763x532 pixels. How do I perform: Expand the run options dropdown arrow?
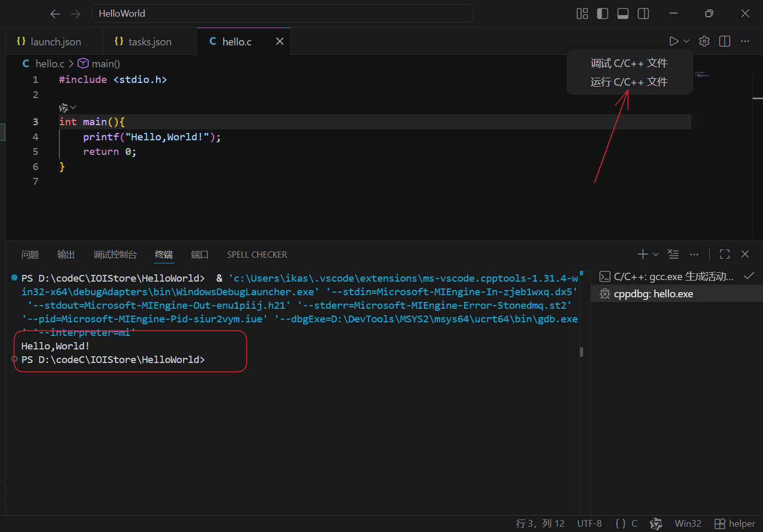point(686,41)
